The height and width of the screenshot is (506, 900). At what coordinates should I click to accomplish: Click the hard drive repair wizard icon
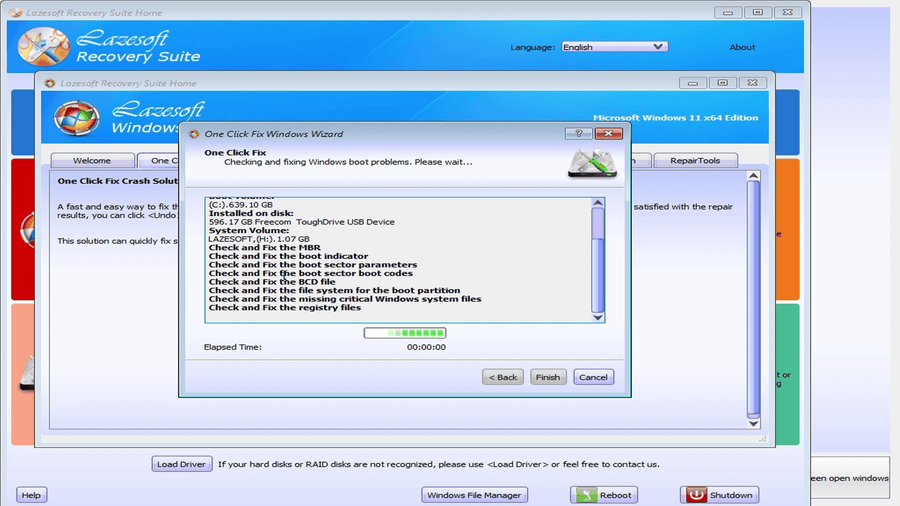[592, 164]
